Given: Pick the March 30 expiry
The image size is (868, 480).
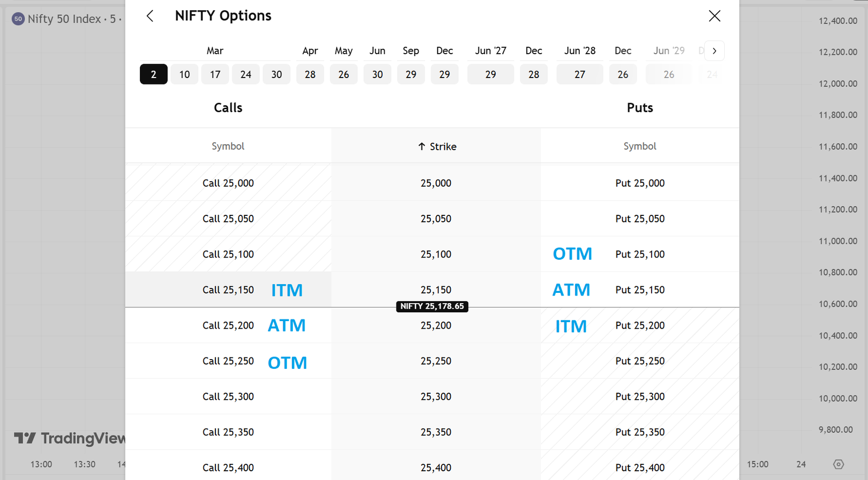Looking at the screenshot, I should click(277, 74).
